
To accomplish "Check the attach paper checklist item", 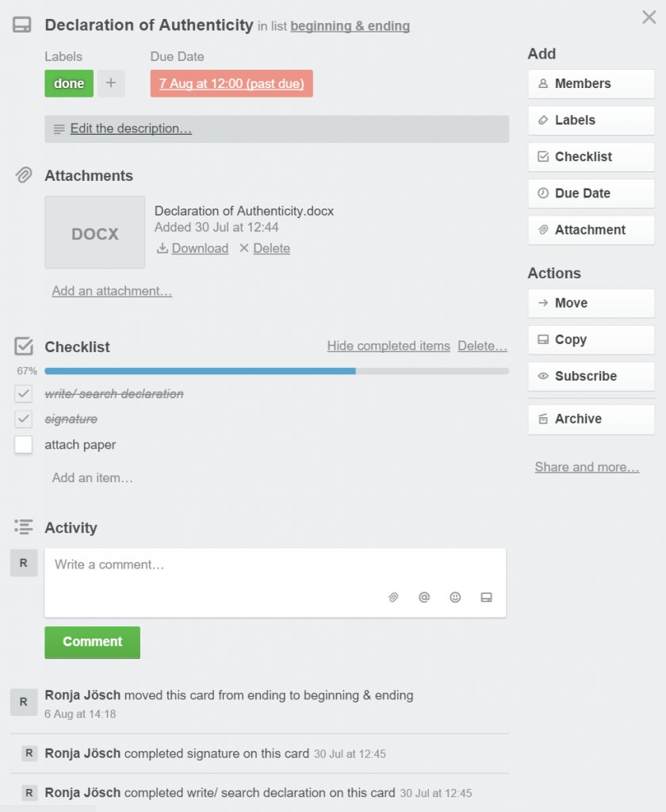I will 25,445.
